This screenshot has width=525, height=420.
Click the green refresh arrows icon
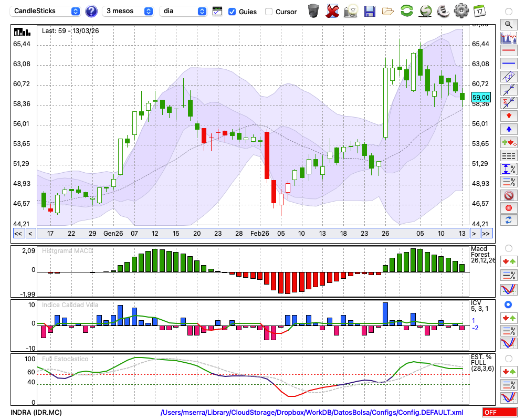pyautogui.click(x=406, y=10)
